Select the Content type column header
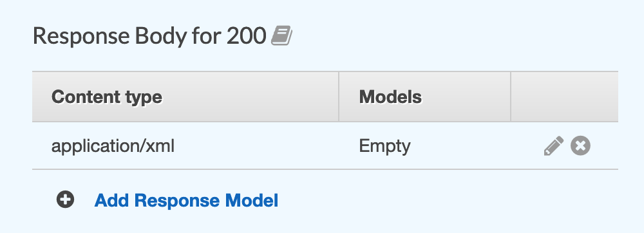This screenshot has width=644, height=233. pos(185,97)
